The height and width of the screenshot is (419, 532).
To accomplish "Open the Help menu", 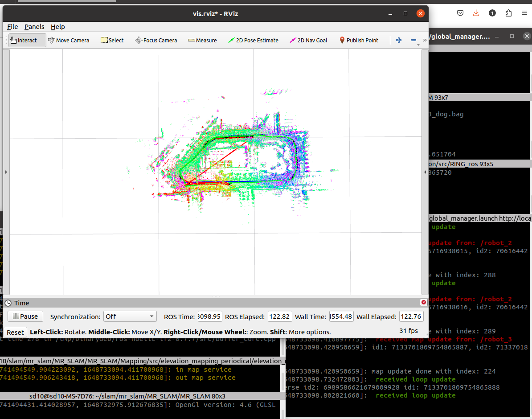I will coord(57,26).
